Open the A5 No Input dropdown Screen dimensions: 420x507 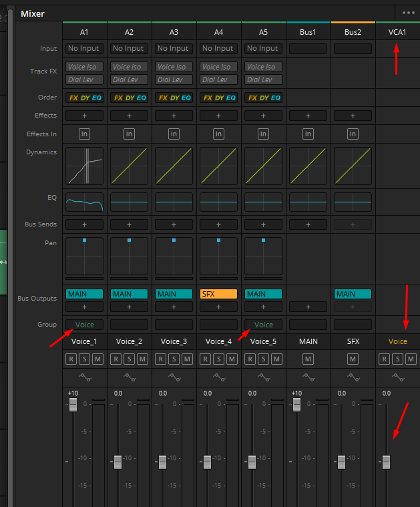coord(263,49)
